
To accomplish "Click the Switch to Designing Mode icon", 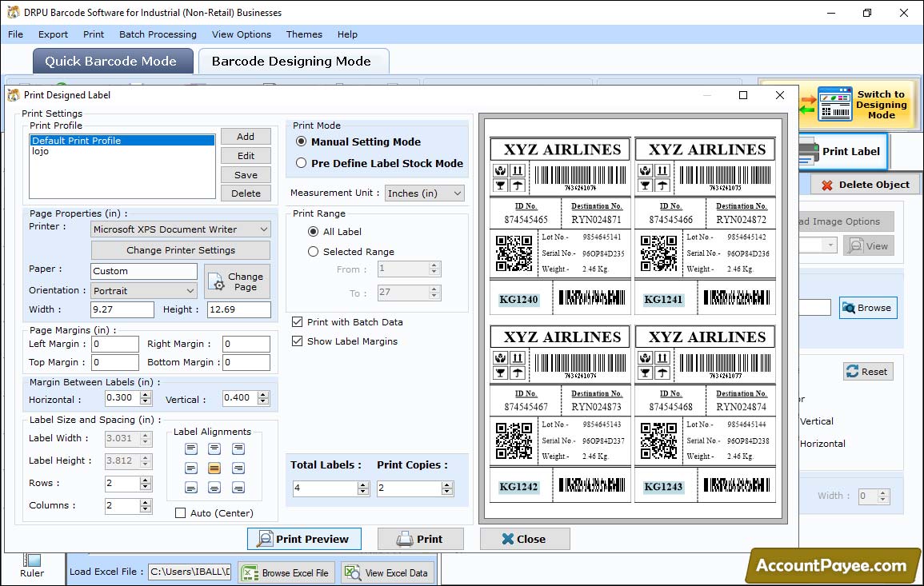I will tap(834, 104).
